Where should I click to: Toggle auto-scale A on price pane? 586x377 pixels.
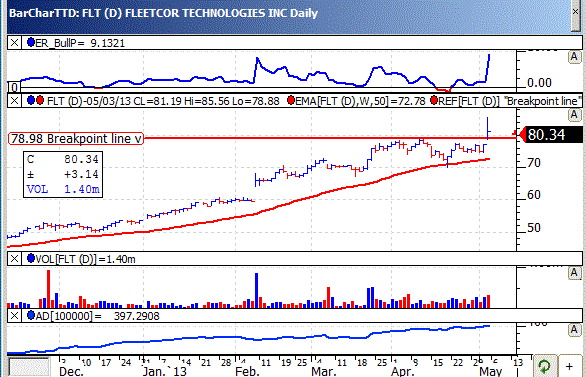(x=574, y=115)
